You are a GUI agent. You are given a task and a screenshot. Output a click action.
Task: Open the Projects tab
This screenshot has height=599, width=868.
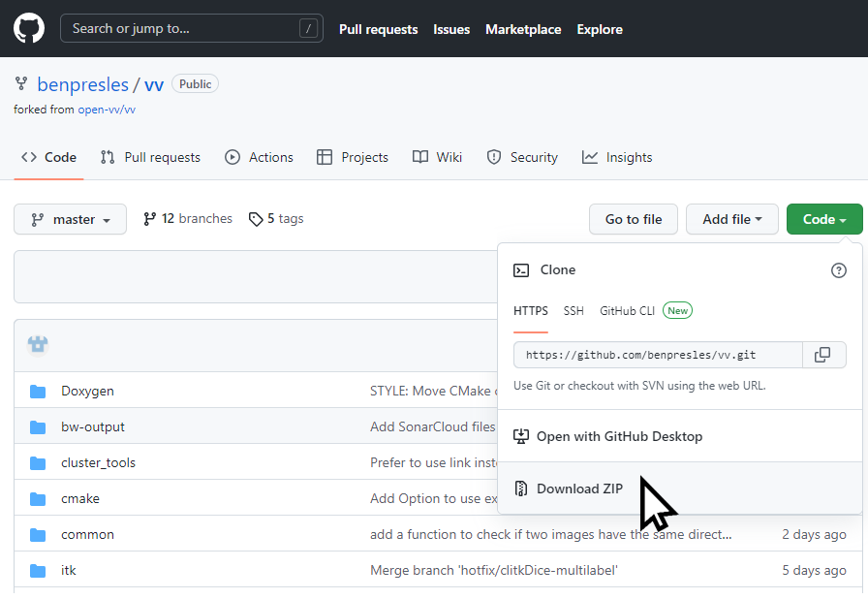tap(352, 157)
